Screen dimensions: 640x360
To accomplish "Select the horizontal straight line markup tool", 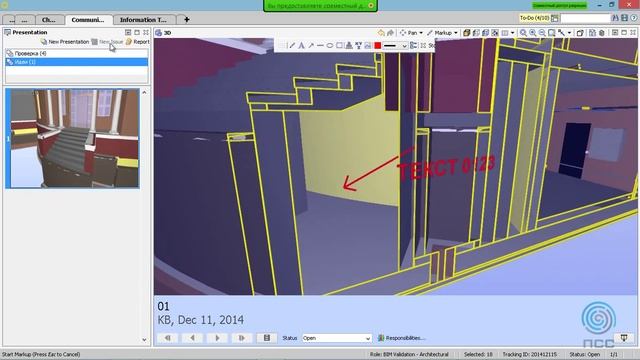I will tap(320, 46).
